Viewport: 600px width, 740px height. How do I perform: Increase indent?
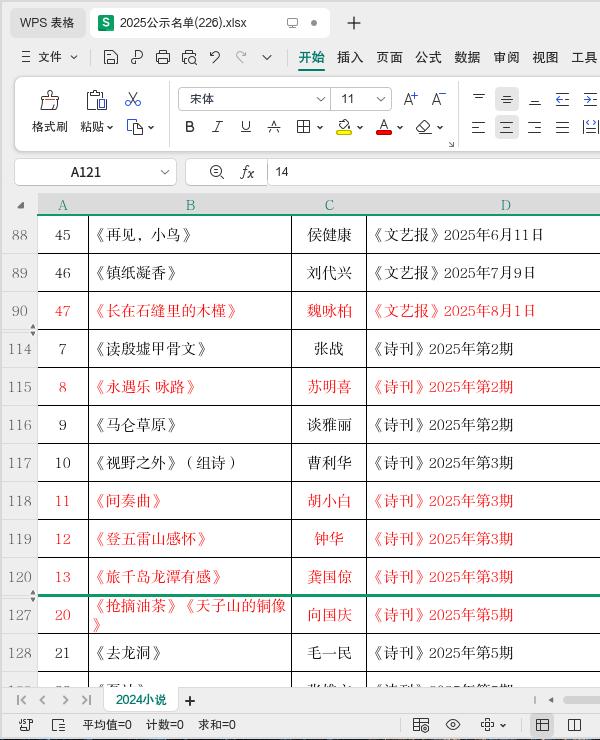click(590, 99)
